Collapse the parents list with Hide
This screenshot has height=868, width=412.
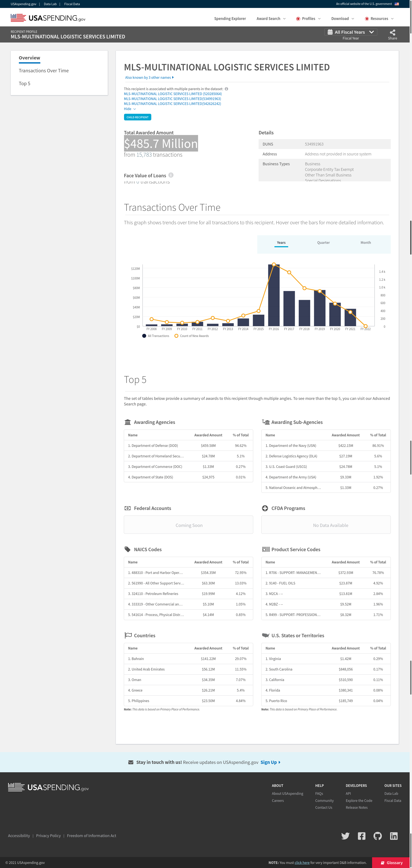130,109
